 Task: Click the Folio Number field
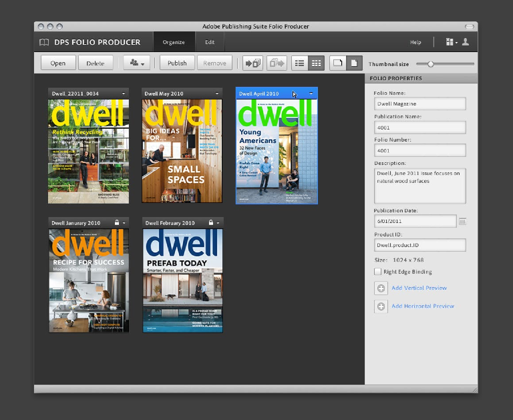[x=420, y=150]
